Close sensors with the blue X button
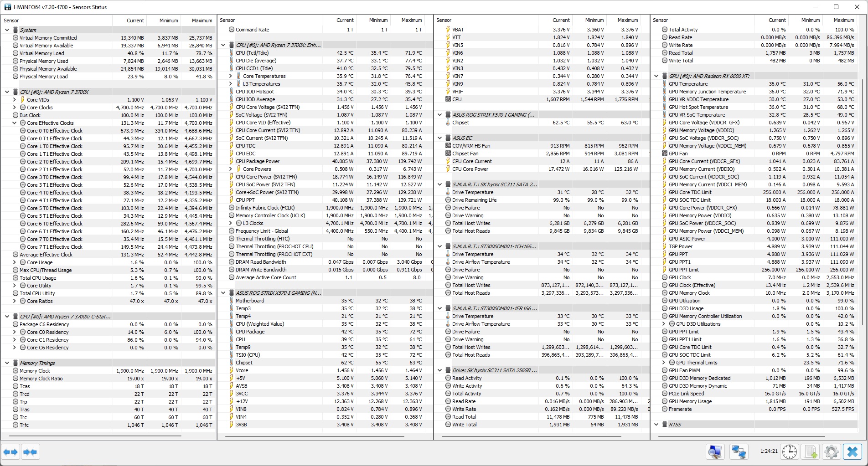 coord(852,452)
